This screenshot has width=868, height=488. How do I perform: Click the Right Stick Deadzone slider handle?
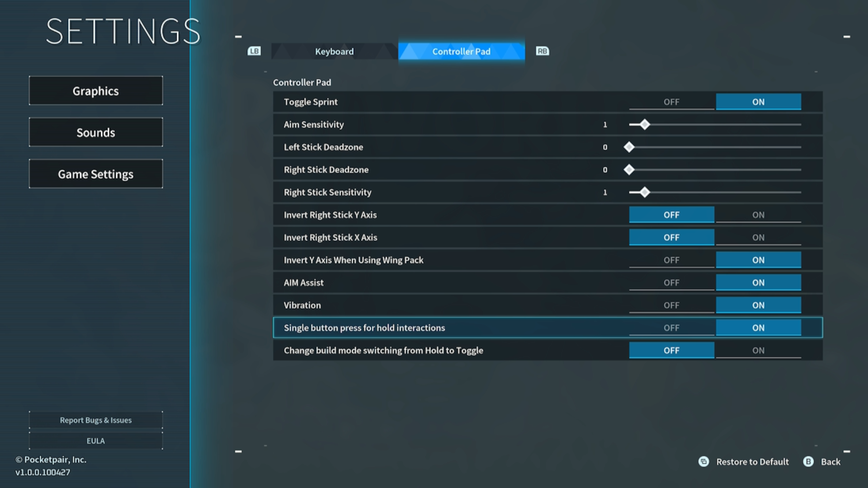click(629, 169)
